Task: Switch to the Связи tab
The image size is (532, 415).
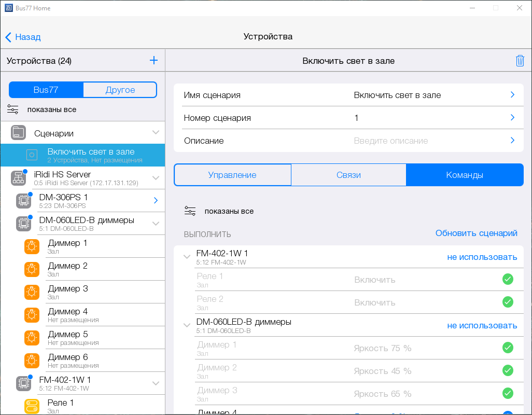Action: pos(348,175)
